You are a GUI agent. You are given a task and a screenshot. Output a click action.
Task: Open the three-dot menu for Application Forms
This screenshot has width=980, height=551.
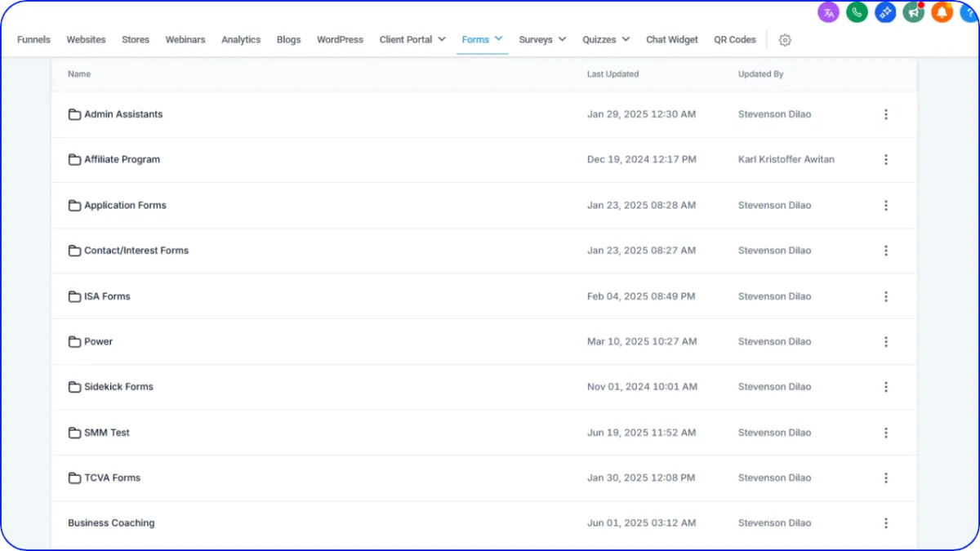tap(886, 206)
